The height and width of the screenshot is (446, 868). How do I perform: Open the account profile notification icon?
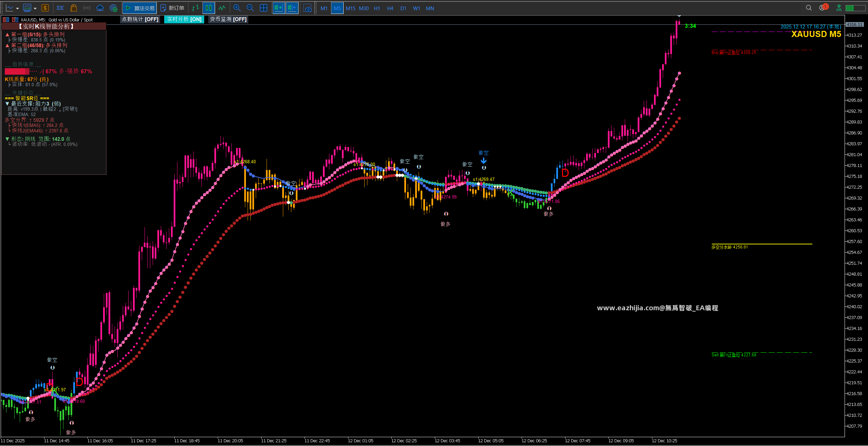[824, 7]
